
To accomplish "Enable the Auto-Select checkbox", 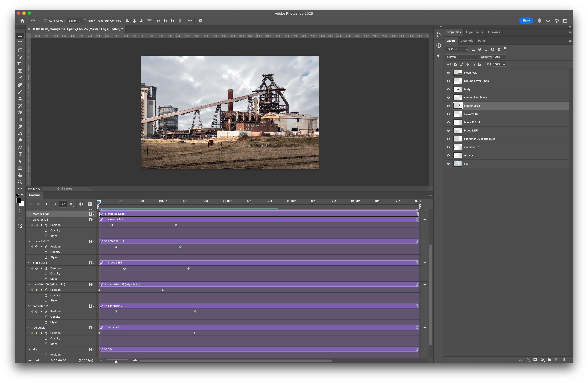I will tap(45, 21).
